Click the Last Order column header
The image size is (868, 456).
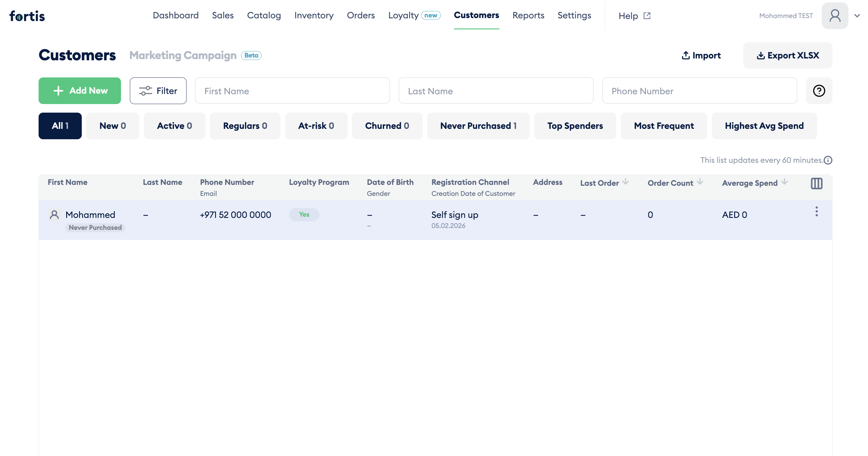point(599,183)
